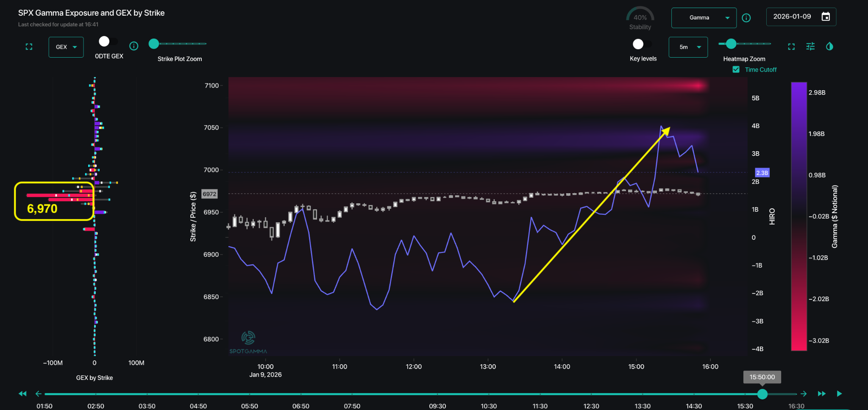Click the 2026-01-09 date field

tap(801, 17)
